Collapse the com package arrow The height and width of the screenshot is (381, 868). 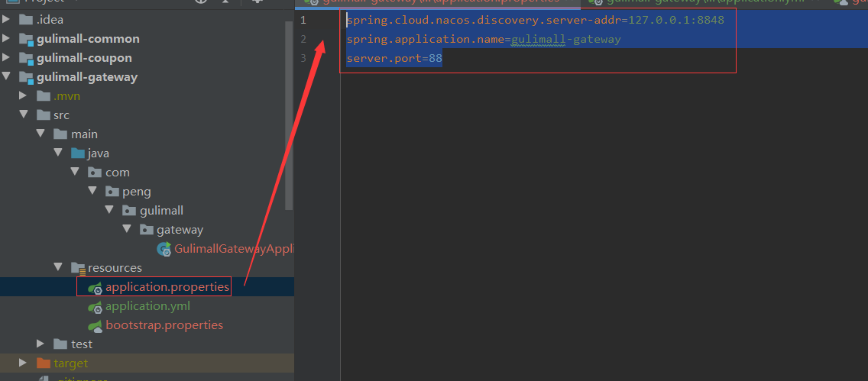click(x=75, y=172)
